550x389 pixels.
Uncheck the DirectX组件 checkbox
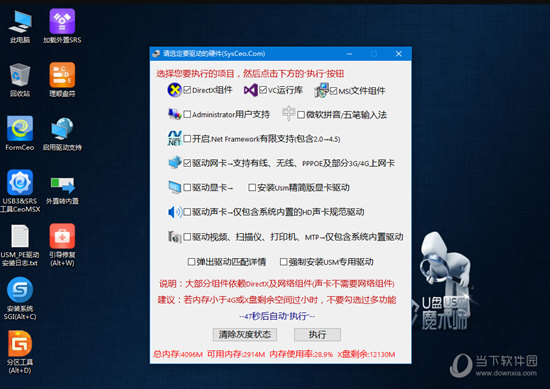[187, 90]
